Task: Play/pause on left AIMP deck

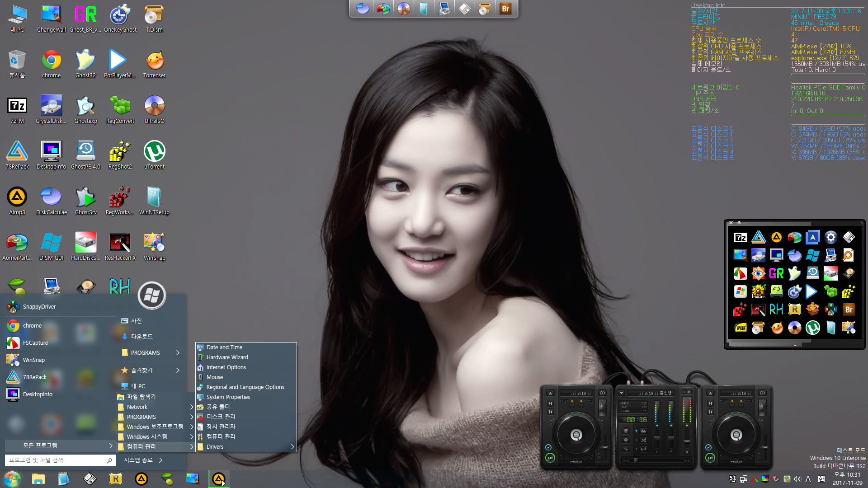Action: point(550,458)
